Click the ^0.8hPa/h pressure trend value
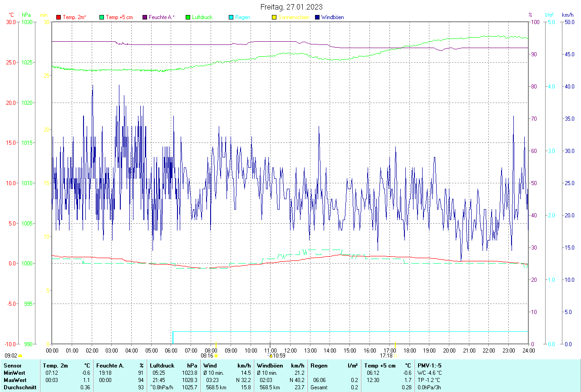This screenshot has width=581, height=392. (162, 387)
